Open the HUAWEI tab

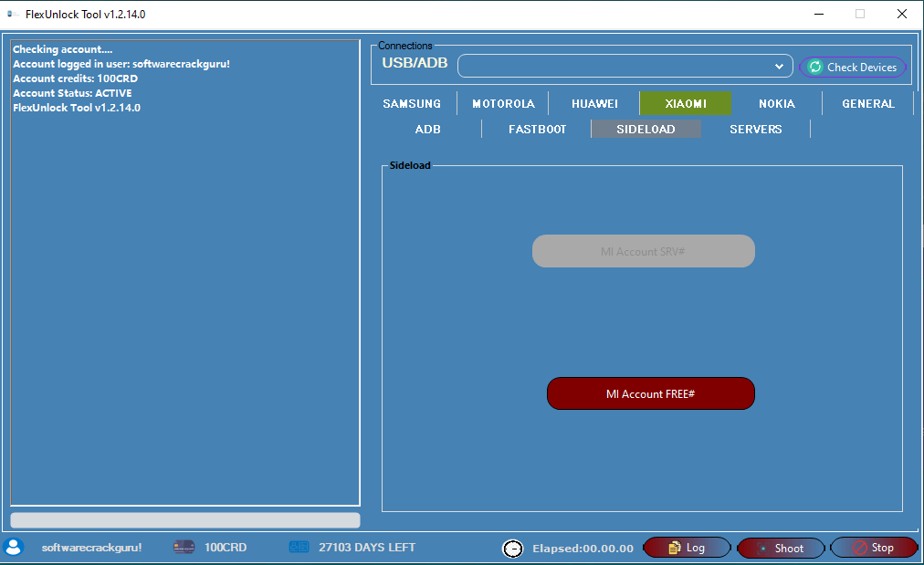pyautogui.click(x=594, y=104)
